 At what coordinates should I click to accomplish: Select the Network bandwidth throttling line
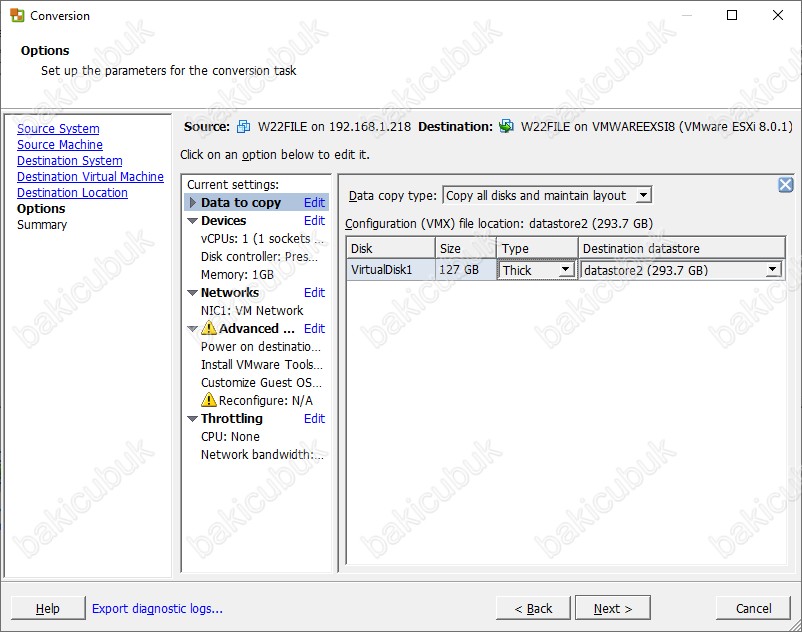262,455
